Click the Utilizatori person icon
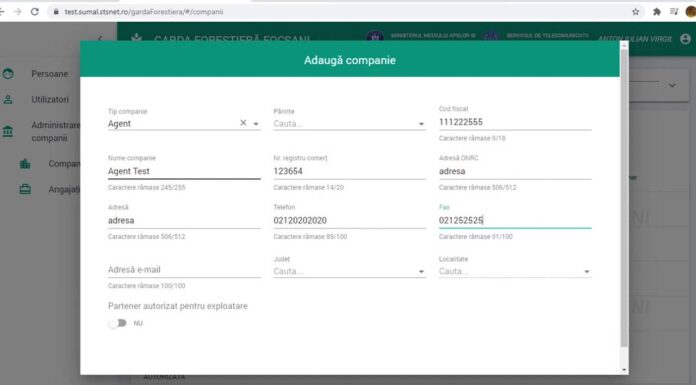 8,99
